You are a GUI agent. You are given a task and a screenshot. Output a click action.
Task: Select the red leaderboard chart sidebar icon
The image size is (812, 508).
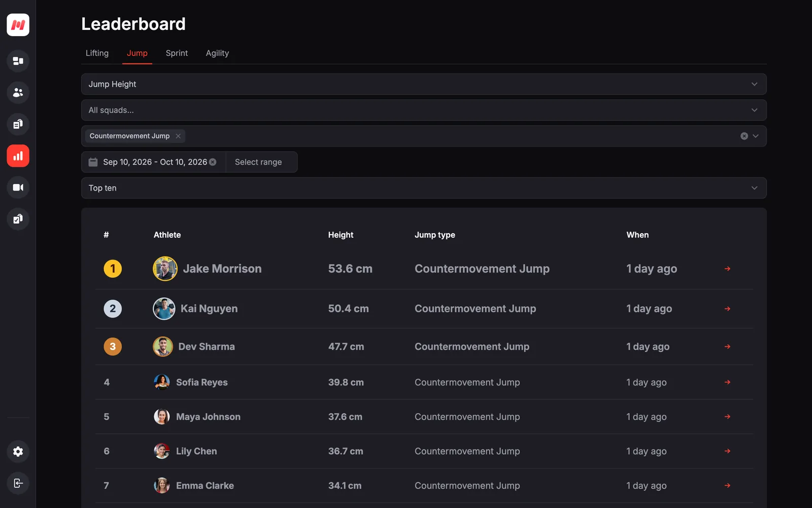coord(18,156)
